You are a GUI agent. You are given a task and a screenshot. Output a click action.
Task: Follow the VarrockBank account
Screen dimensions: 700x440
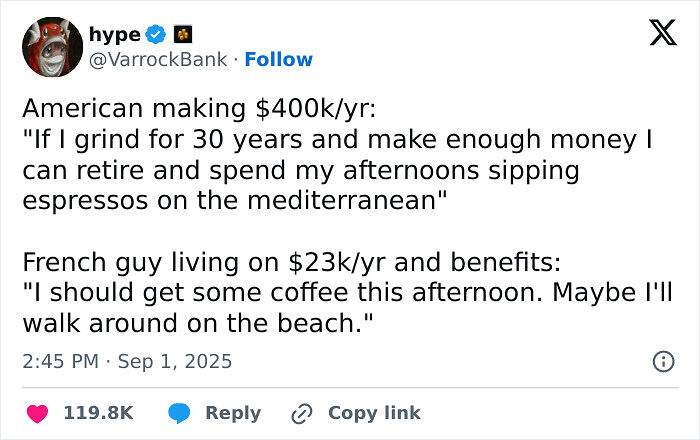[278, 60]
